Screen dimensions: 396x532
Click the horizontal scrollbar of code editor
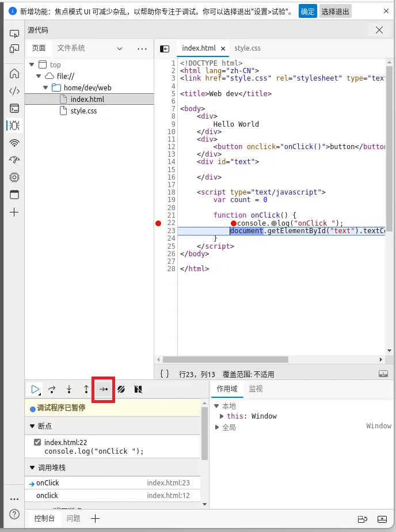coord(226,359)
